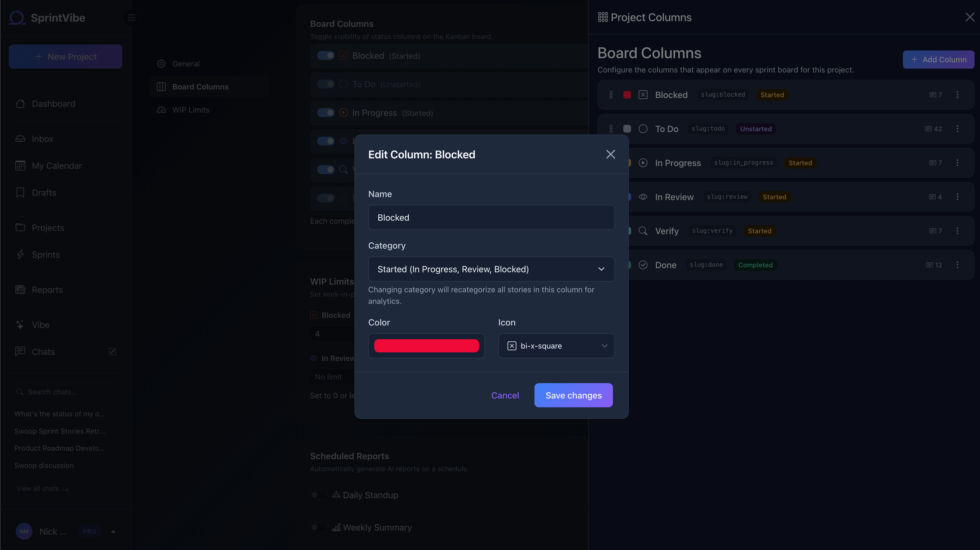This screenshot has height=550, width=980.
Task: Go to My Calendar
Action: click(x=66, y=165)
